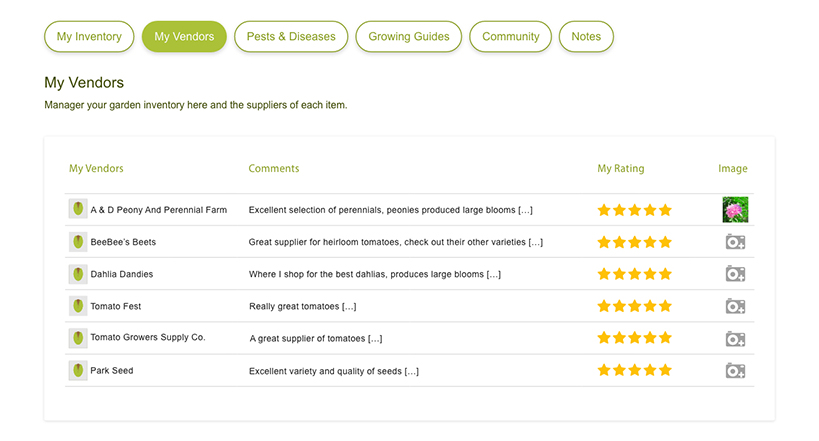Open Dahlia Dandies vendor entry
This screenshot has width=819, height=441.
122,274
